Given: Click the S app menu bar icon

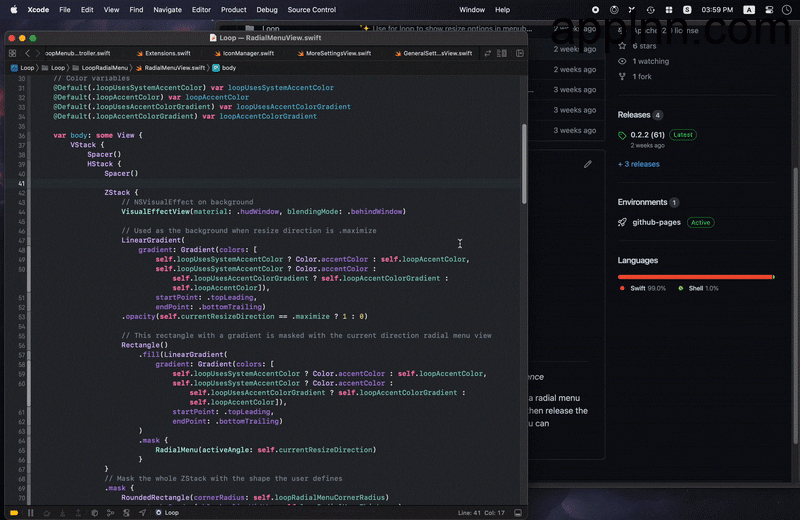Looking at the screenshot, I should [x=687, y=10].
